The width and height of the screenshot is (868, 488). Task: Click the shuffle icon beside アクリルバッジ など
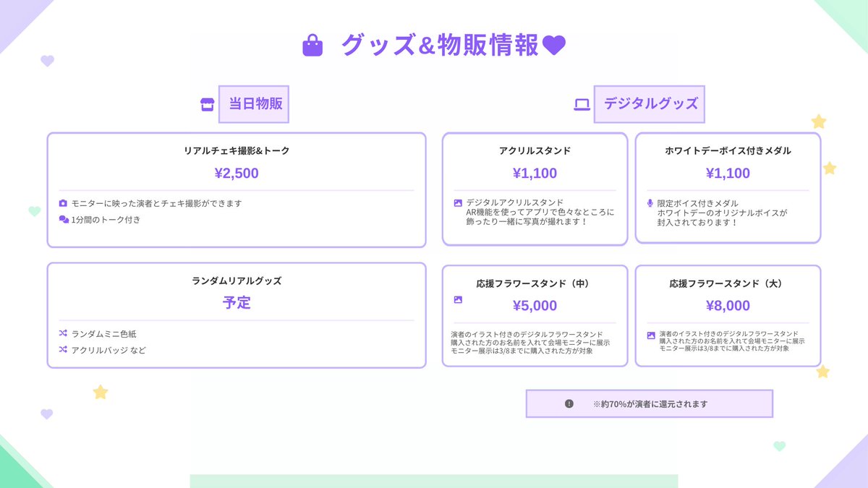tap(63, 349)
